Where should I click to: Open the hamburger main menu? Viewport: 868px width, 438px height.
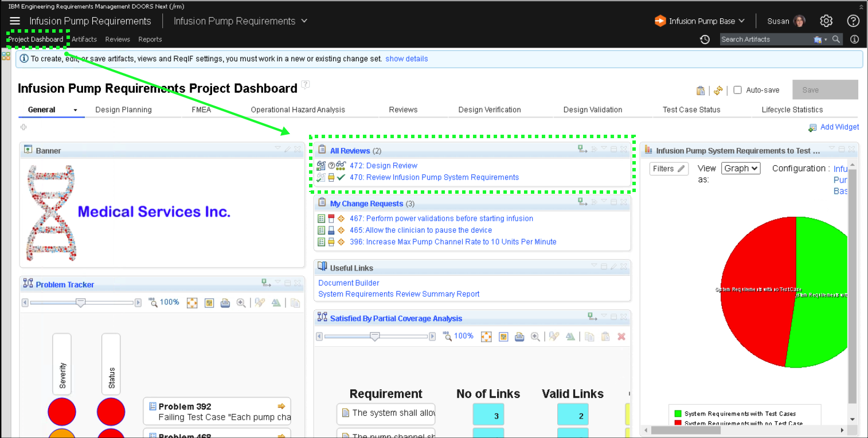(15, 21)
